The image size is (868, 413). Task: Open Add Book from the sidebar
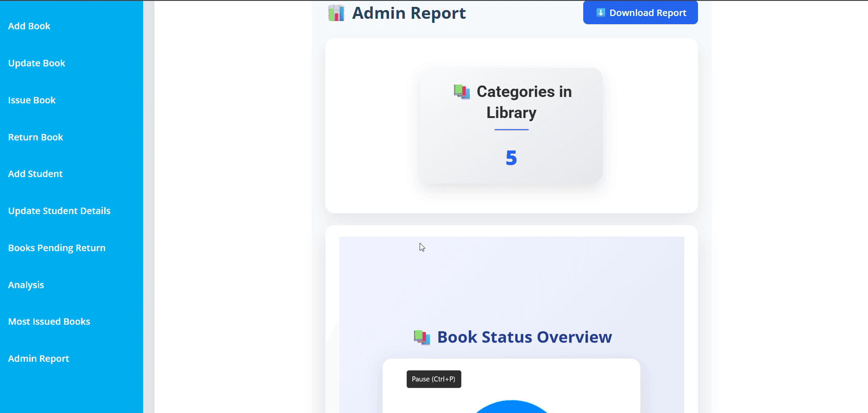[29, 26]
